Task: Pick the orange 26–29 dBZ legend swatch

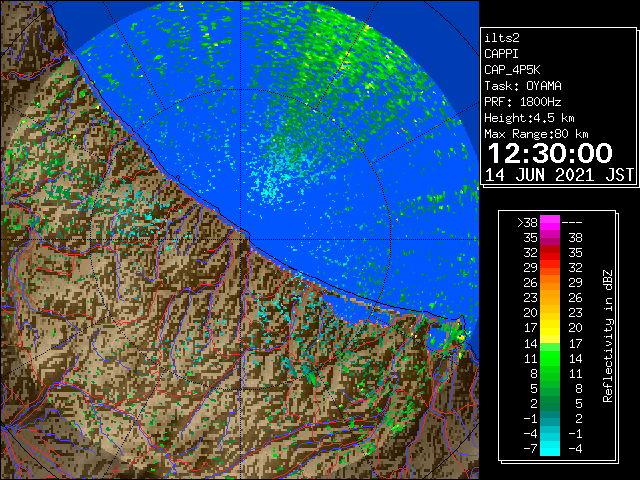Action: tap(550, 283)
